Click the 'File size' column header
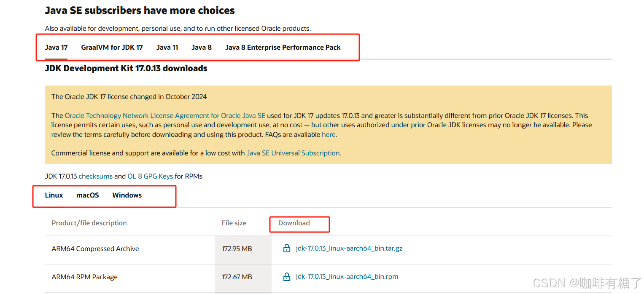Screen dimensions: 644x294 pyautogui.click(x=234, y=223)
